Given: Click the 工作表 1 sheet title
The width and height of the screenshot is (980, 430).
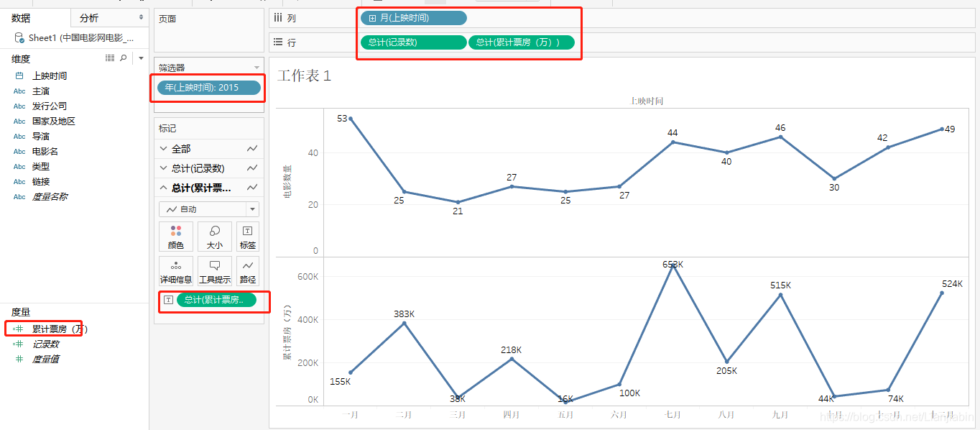Looking at the screenshot, I should tap(305, 76).
